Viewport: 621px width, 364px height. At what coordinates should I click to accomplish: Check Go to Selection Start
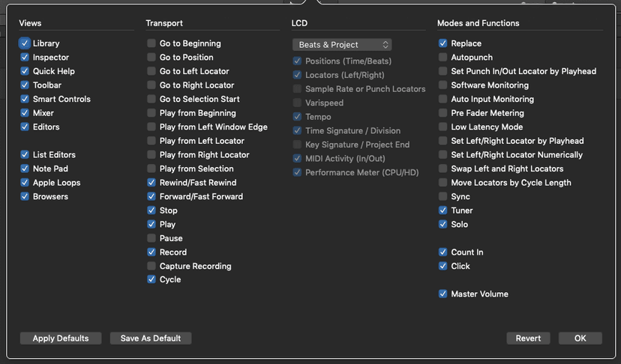click(x=151, y=99)
